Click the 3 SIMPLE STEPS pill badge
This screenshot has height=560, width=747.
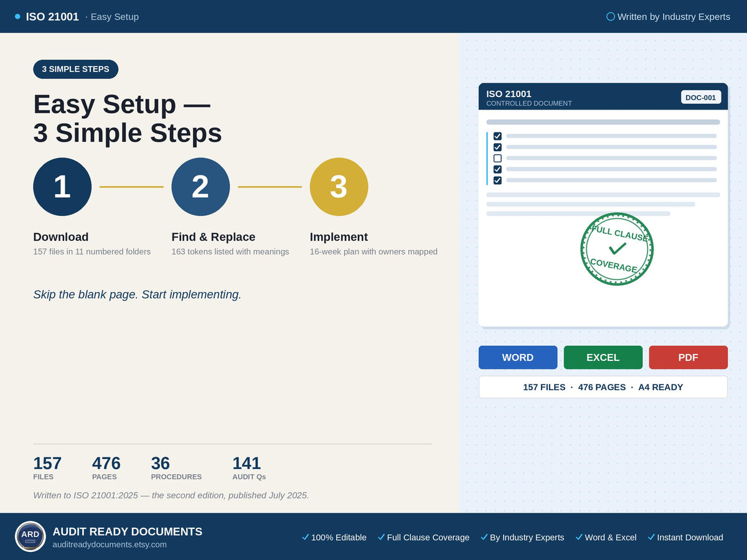76,69
